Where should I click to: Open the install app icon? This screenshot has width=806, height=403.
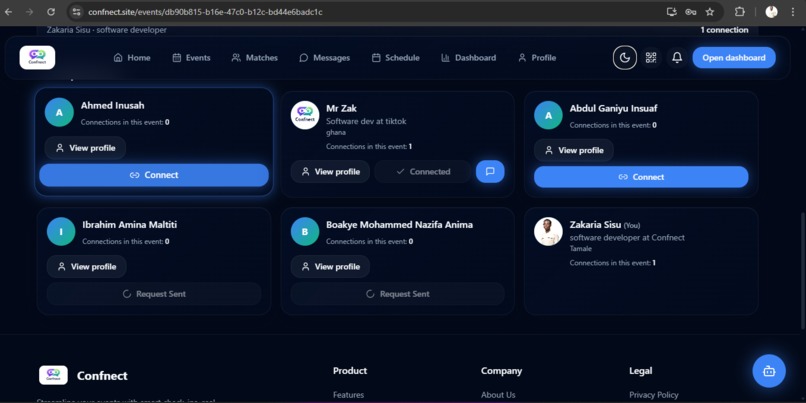point(671,12)
